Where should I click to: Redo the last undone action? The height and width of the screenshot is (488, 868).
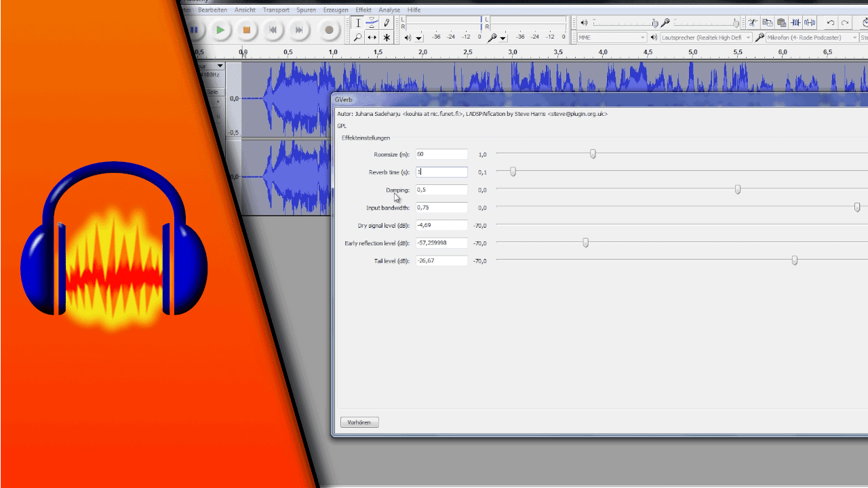point(845,22)
